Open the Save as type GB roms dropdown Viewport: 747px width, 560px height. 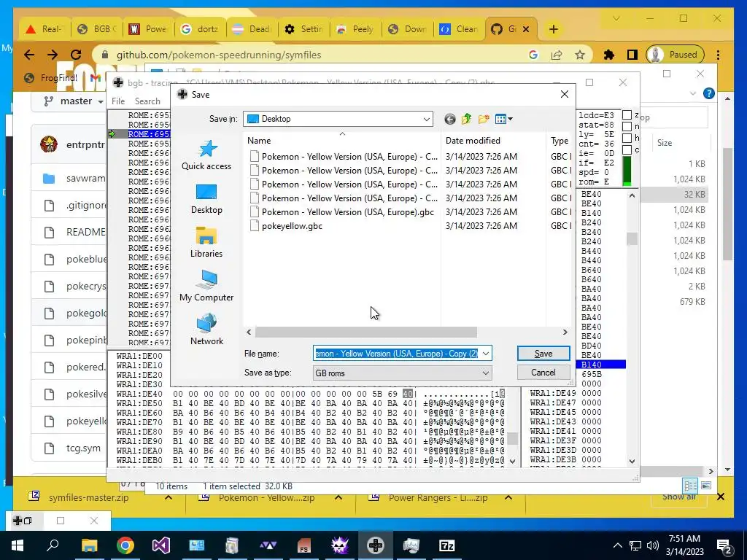point(403,373)
